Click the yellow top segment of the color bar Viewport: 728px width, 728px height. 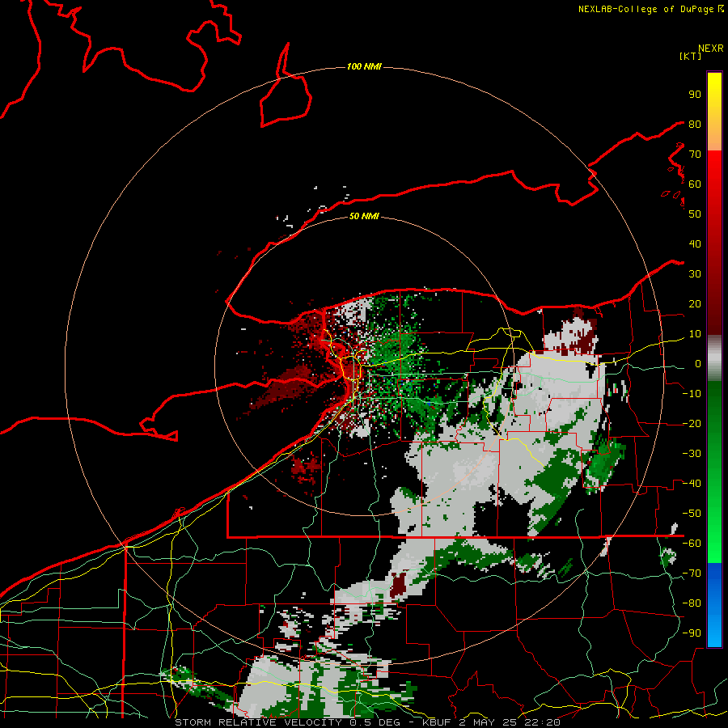coord(714,111)
